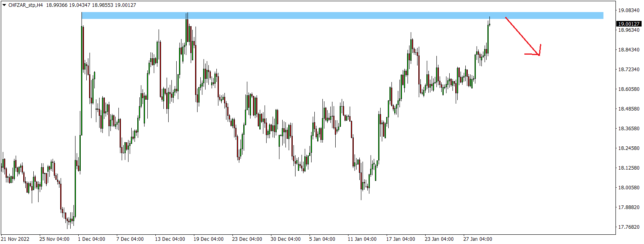Click price scale label 18.60580
The image size is (644, 244).
pos(629,89)
